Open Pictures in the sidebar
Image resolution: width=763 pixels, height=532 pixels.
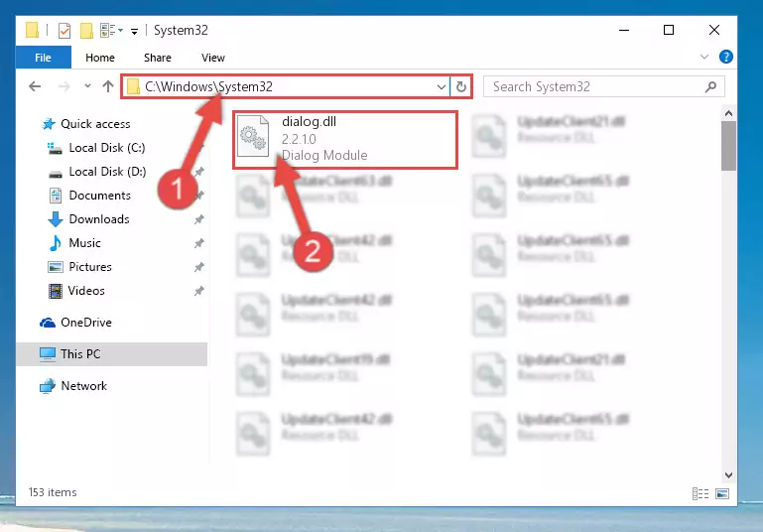tap(90, 267)
